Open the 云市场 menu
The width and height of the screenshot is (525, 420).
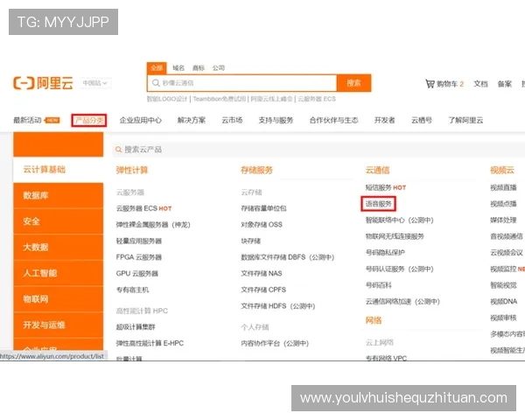coord(232,120)
